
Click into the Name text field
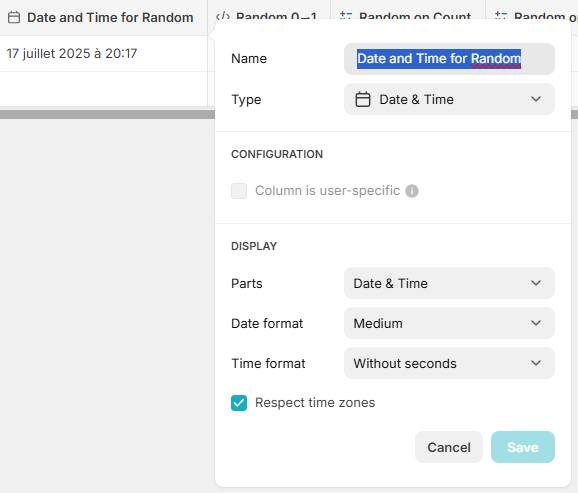449,59
